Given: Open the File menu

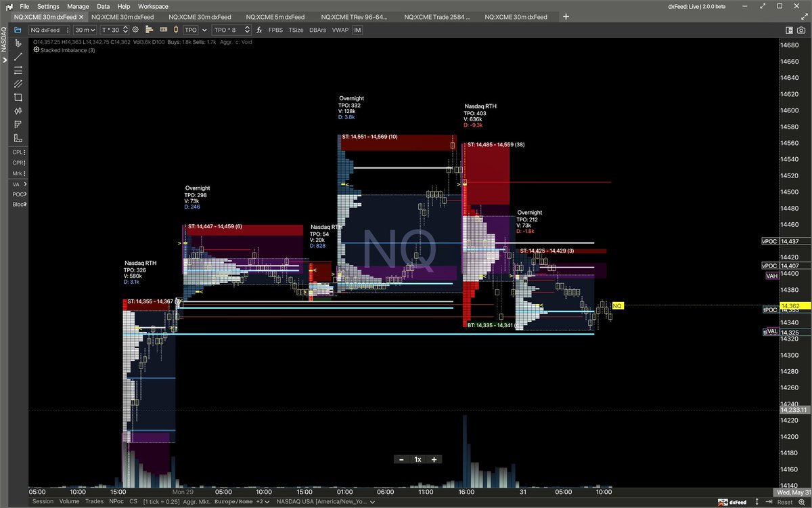Looking at the screenshot, I should click(24, 6).
